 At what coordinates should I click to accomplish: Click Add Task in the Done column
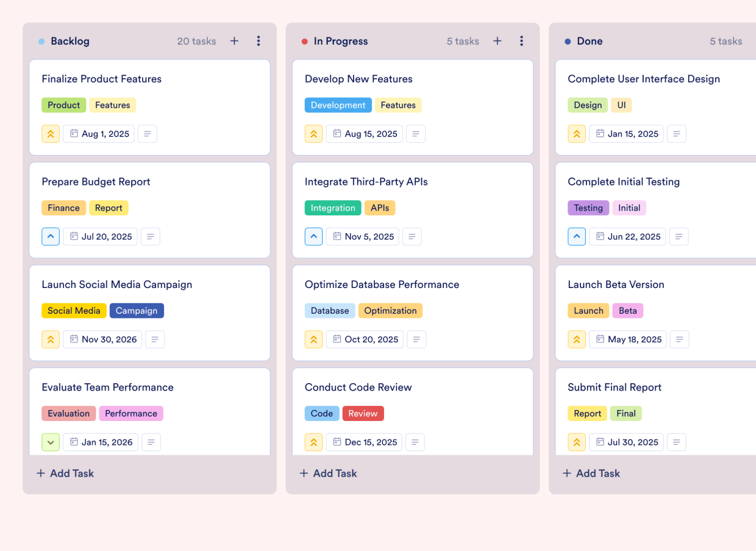591,473
